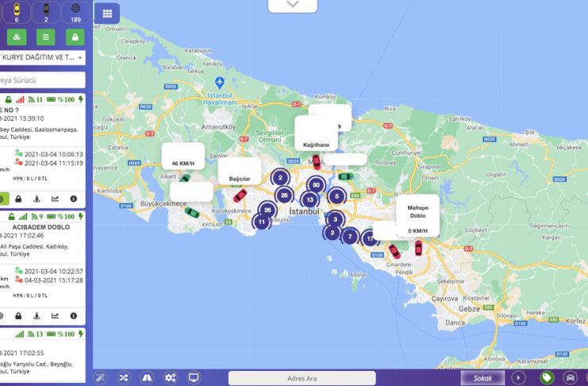The height and width of the screenshot is (386, 588).
Task: Open street view person icon on first vehicle card
Action: (37, 199)
